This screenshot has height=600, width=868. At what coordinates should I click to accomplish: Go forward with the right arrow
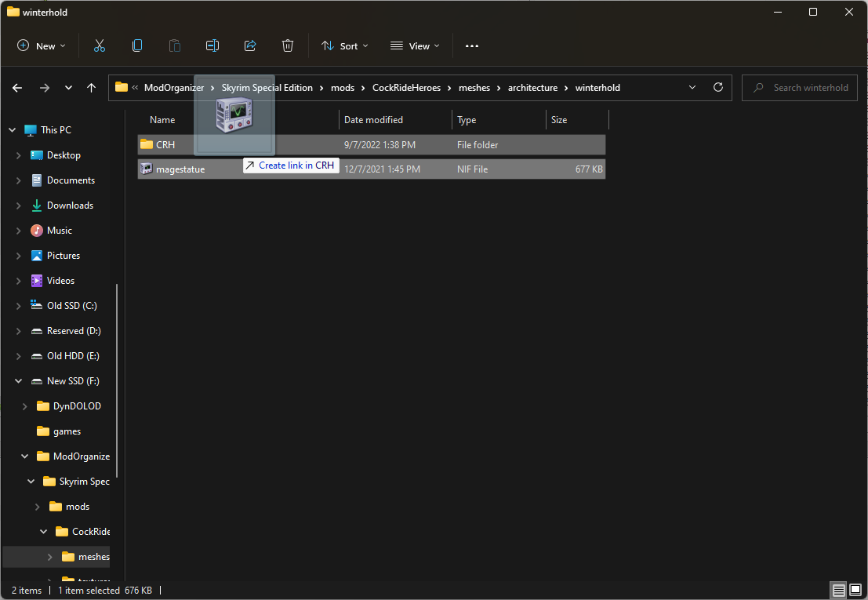coord(44,88)
